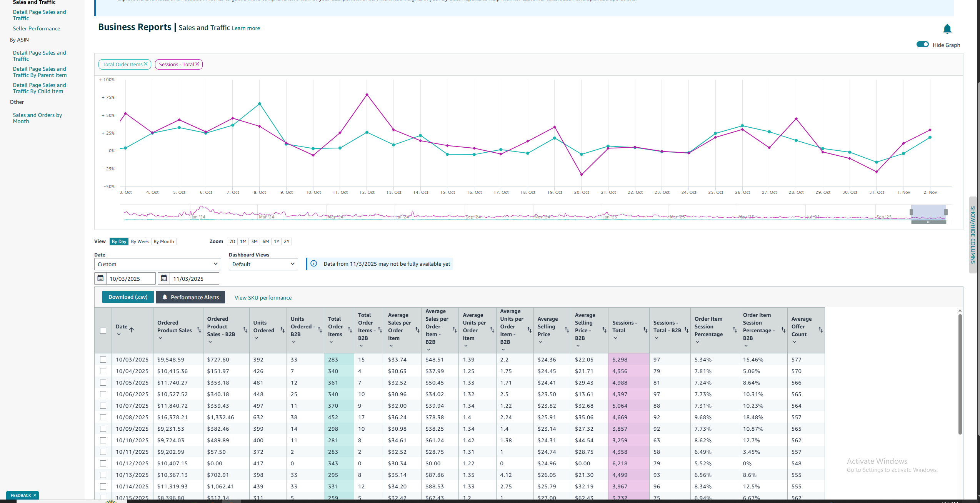Expand the Sessions - Total column chevron
This screenshot has height=503, width=980.
click(x=615, y=338)
